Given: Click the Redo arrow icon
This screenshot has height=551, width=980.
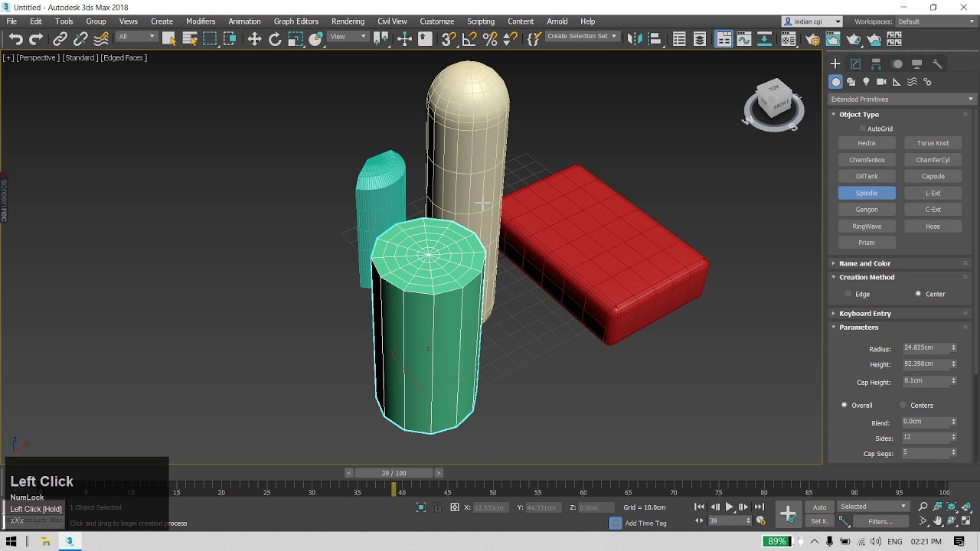Looking at the screenshot, I should (x=36, y=39).
